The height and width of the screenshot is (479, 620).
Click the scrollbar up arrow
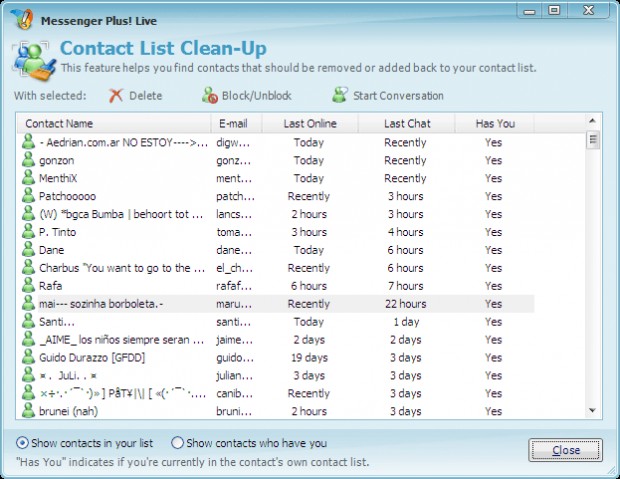(x=592, y=121)
